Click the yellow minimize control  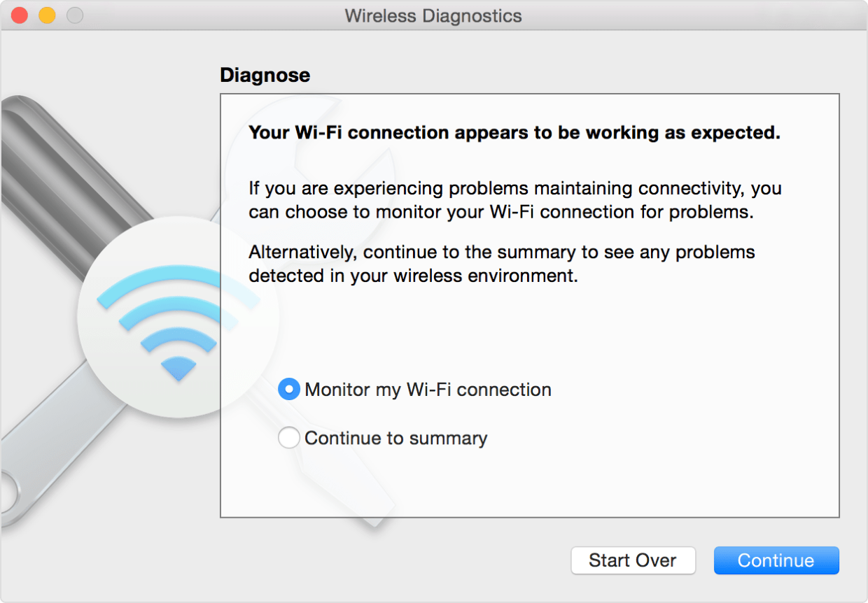[46, 14]
